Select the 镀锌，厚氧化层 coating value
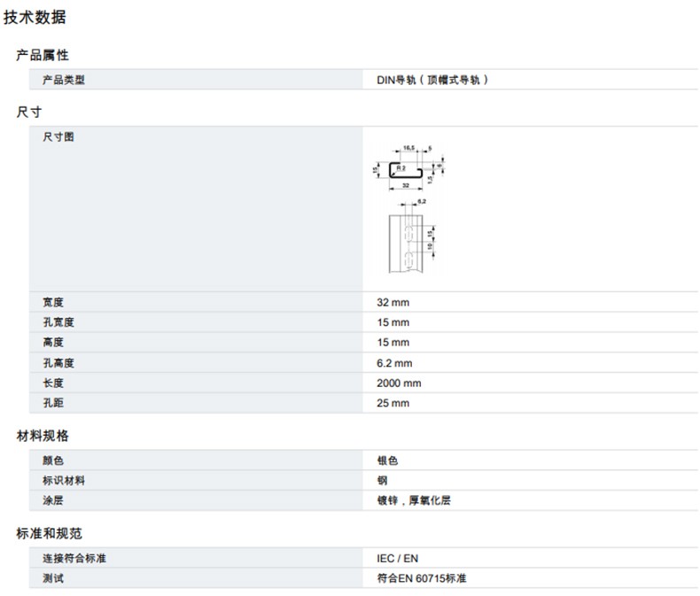The width and height of the screenshot is (700, 596). click(x=415, y=501)
